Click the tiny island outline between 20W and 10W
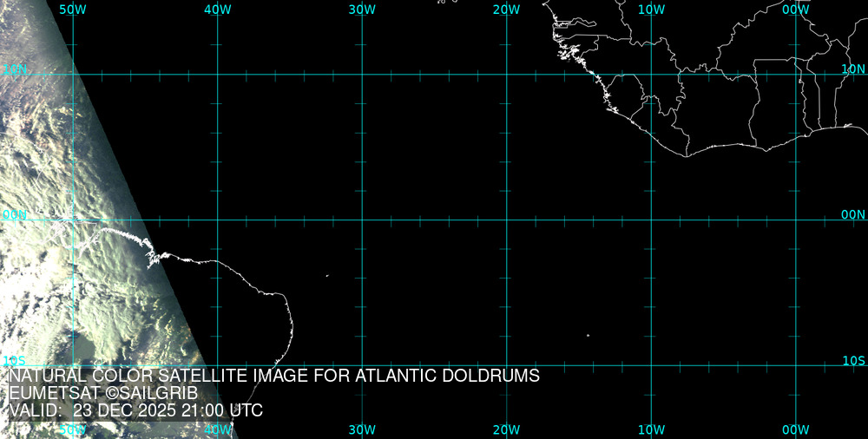The image size is (868, 439). pos(588,336)
